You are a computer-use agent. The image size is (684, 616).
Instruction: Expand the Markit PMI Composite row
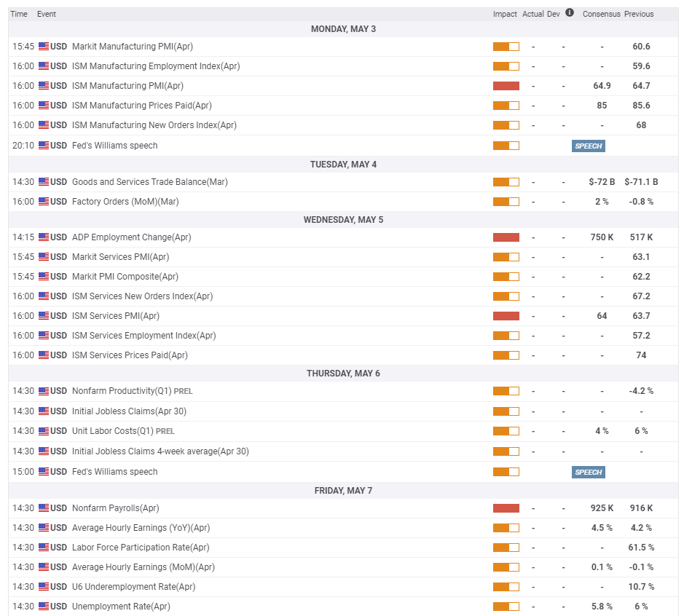pyautogui.click(x=125, y=277)
